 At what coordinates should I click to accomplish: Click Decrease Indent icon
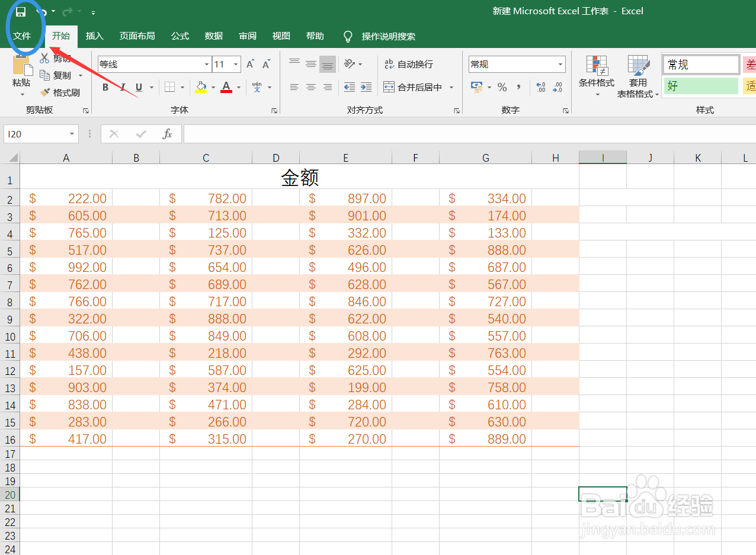[350, 87]
